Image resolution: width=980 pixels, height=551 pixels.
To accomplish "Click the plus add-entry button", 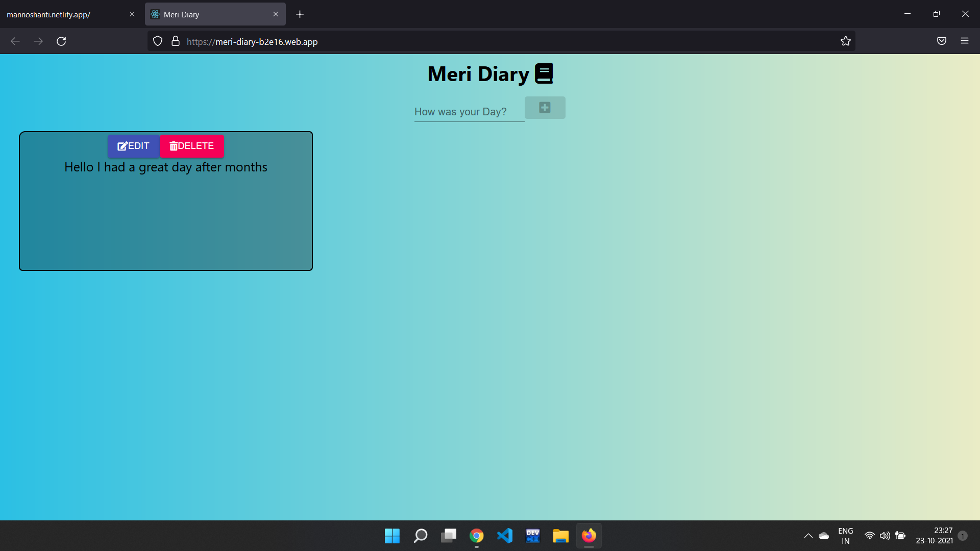I will pos(545,108).
